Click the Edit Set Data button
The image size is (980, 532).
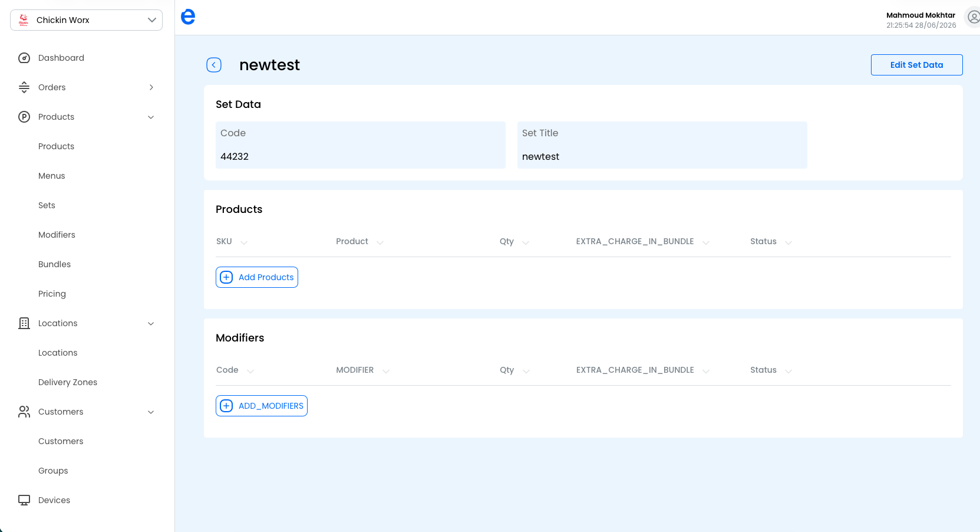click(916, 65)
